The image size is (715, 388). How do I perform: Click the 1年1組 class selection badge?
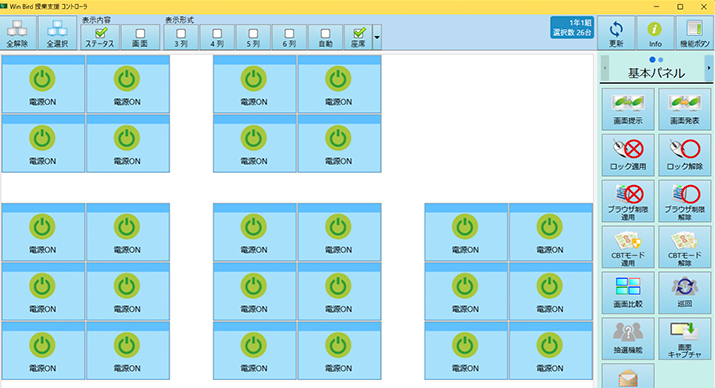(x=572, y=28)
